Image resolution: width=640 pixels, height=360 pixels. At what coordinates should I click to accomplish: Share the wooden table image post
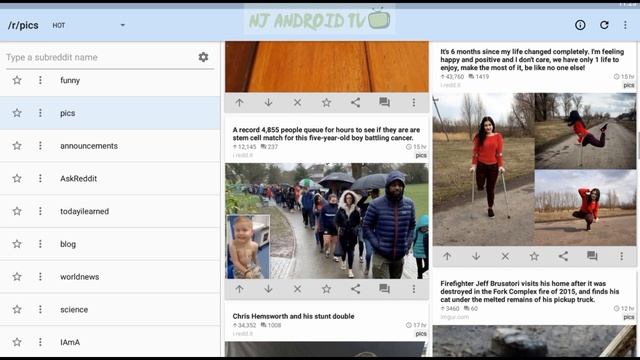click(x=356, y=102)
